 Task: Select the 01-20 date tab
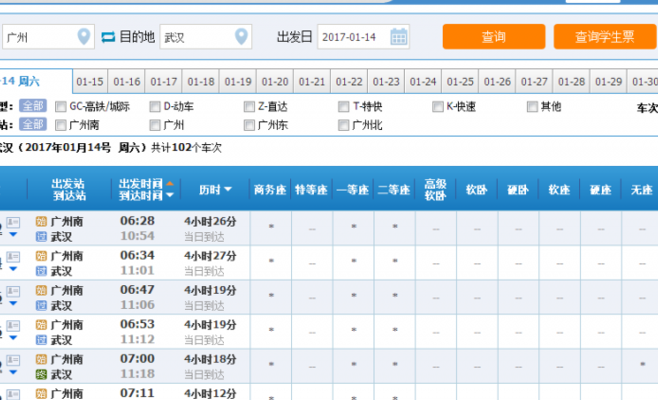click(275, 81)
